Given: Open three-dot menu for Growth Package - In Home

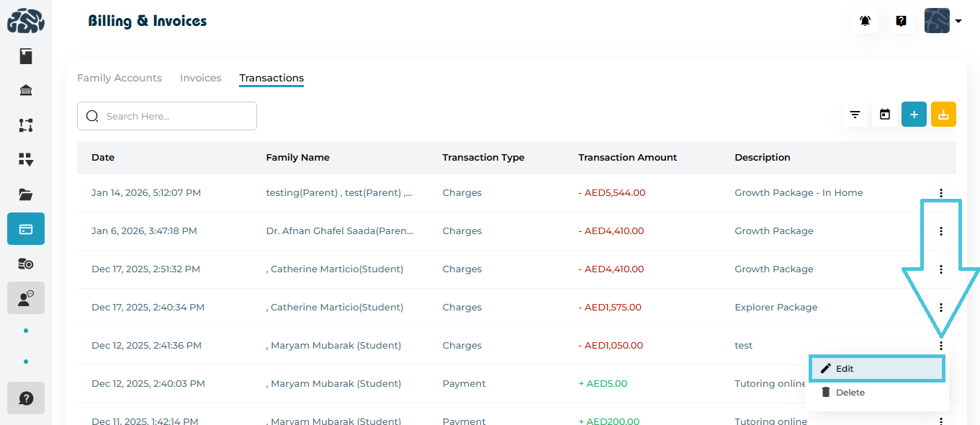Looking at the screenshot, I should pyautogui.click(x=940, y=193).
